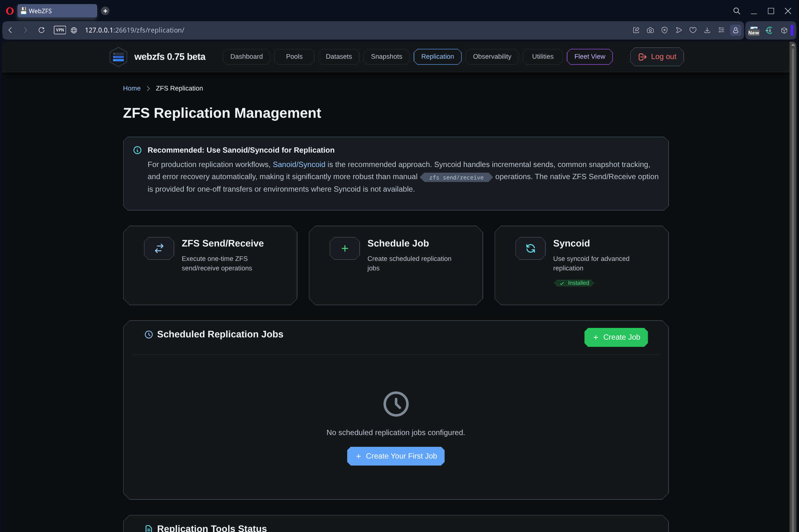Screen dimensions: 799x532
Task: Switch to Snapshots page
Action: pyautogui.click(x=387, y=57)
